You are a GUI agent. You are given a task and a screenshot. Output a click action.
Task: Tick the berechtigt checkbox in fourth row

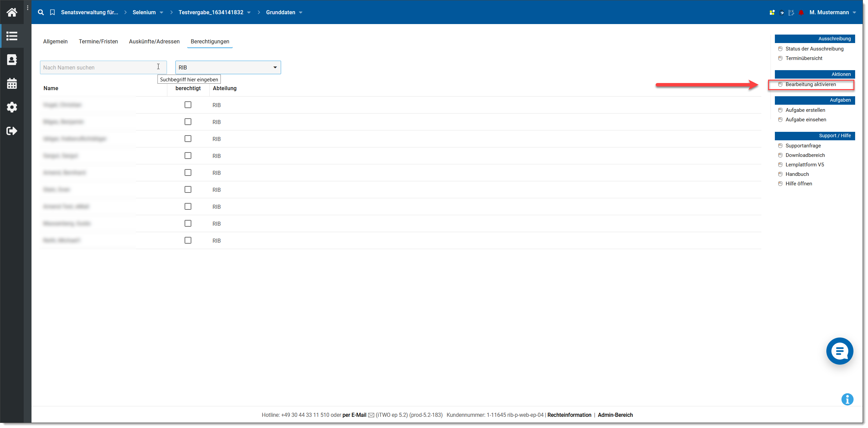pyautogui.click(x=188, y=156)
